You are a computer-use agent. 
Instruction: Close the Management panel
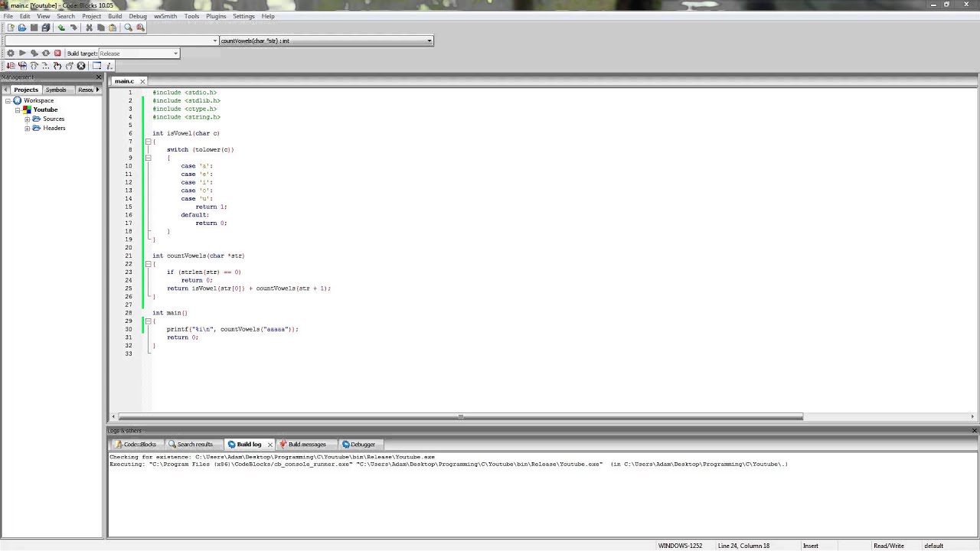click(99, 77)
